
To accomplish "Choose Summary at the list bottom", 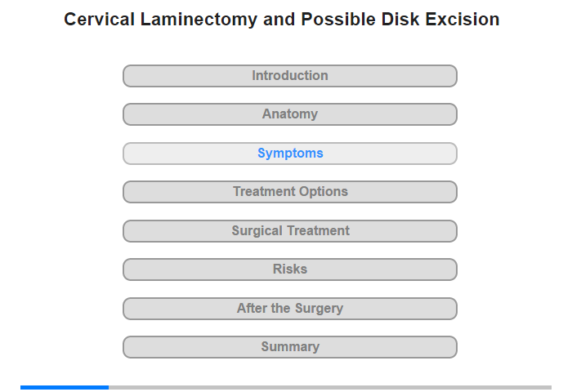I will pos(289,347).
